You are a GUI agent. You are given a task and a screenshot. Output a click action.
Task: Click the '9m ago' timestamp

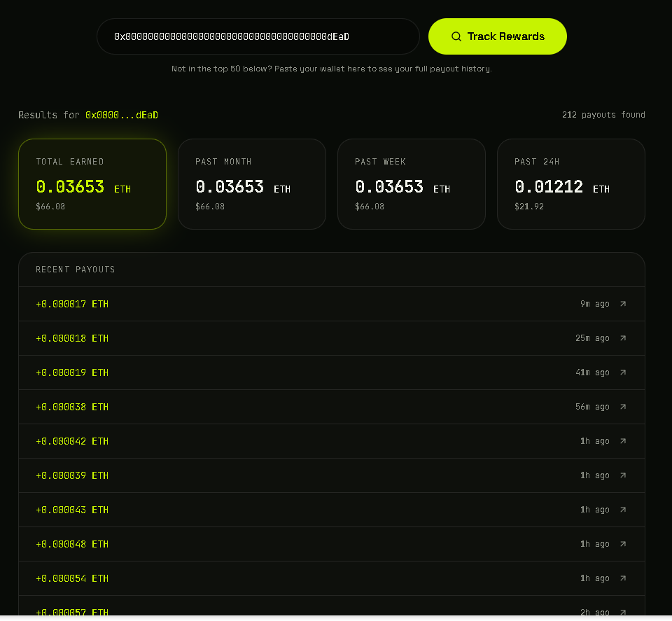click(x=595, y=304)
